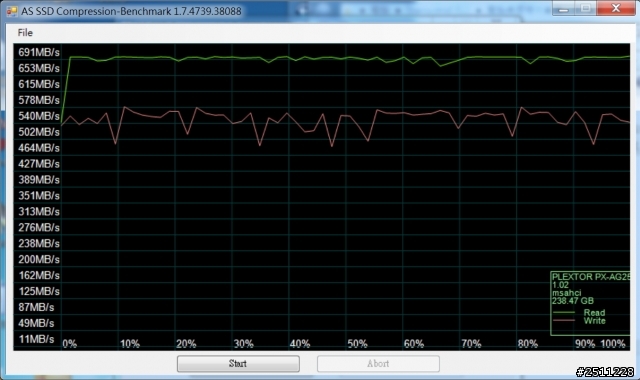640x380 pixels.
Task: Click the 87MB/s axis label
Action: [x=36, y=307]
